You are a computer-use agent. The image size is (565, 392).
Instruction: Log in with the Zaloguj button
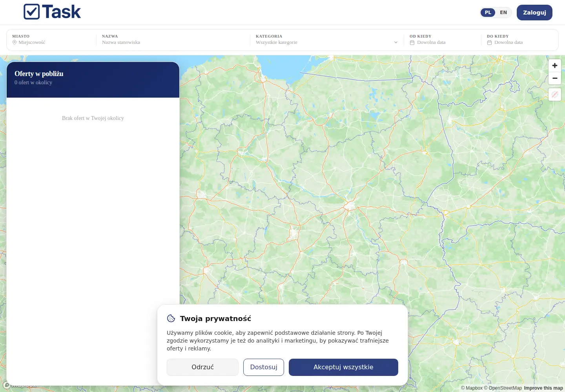pos(534,13)
